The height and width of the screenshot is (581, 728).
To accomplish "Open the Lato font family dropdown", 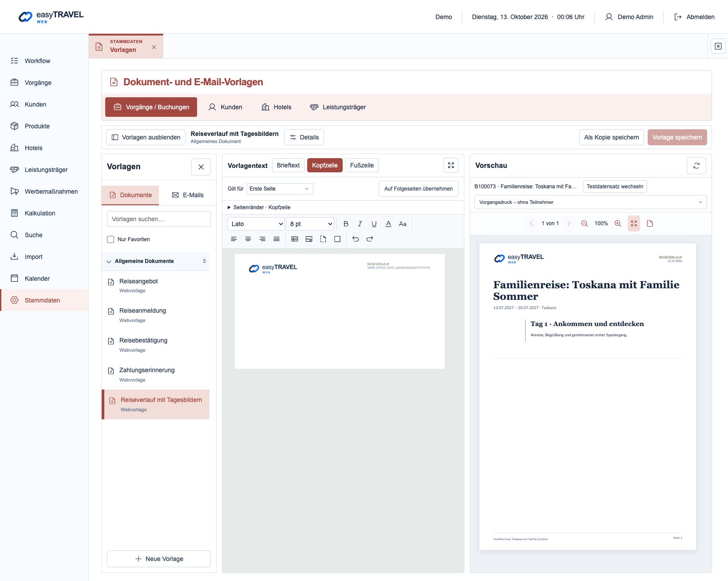I will 256,224.
